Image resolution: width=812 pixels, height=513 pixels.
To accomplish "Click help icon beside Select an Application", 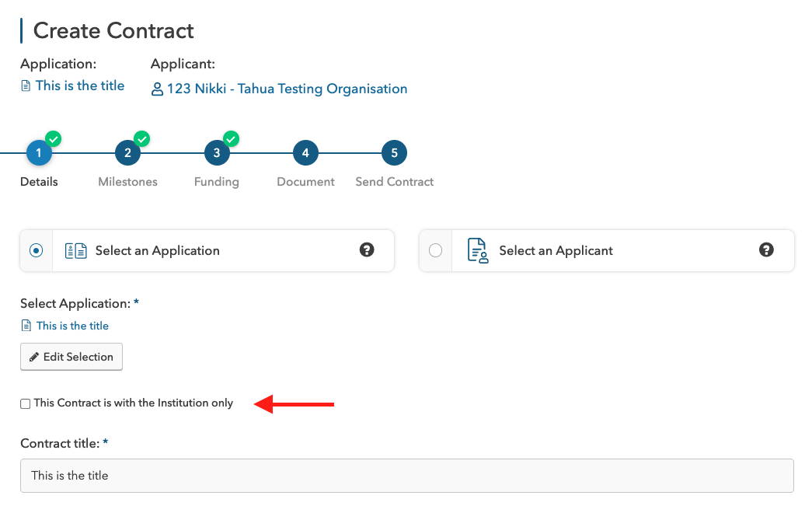I will 367,250.
